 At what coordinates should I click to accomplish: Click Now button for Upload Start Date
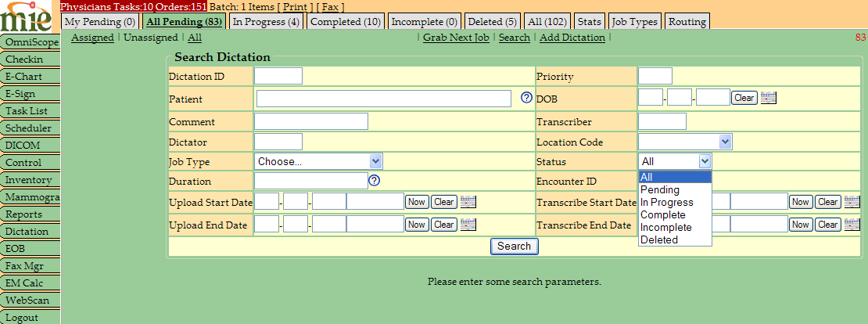point(416,202)
